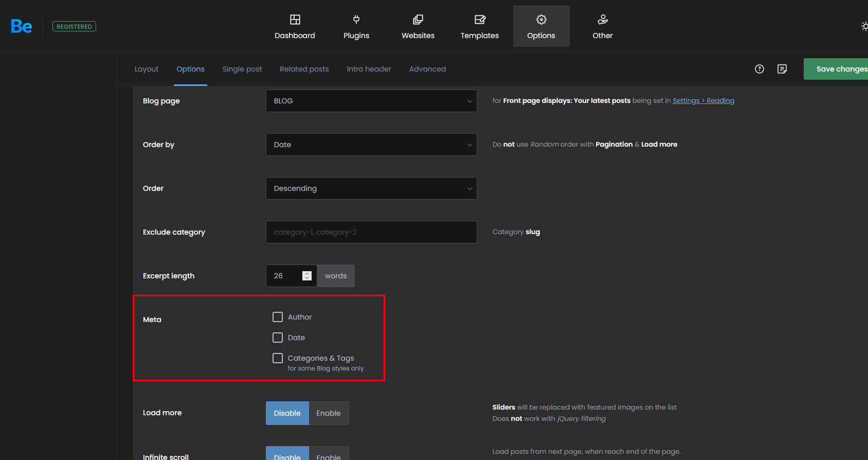The height and width of the screenshot is (460, 868).
Task: Click the Meta field label
Action: (x=152, y=320)
